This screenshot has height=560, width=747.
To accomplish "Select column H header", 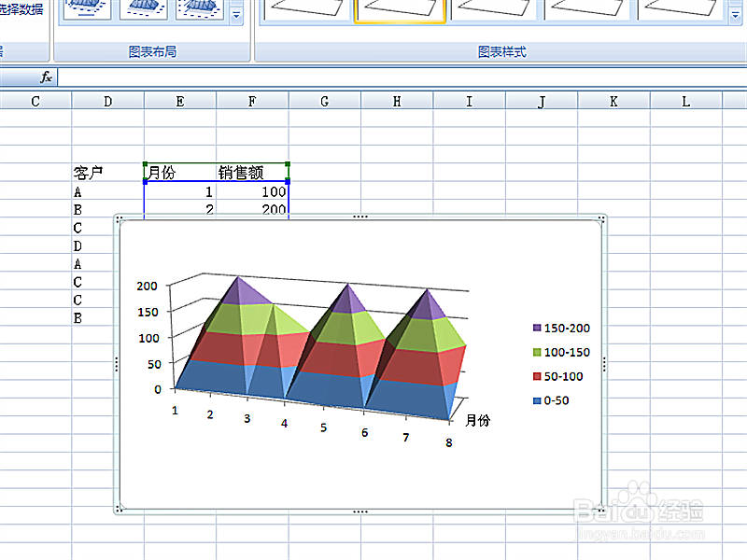I will [397, 102].
